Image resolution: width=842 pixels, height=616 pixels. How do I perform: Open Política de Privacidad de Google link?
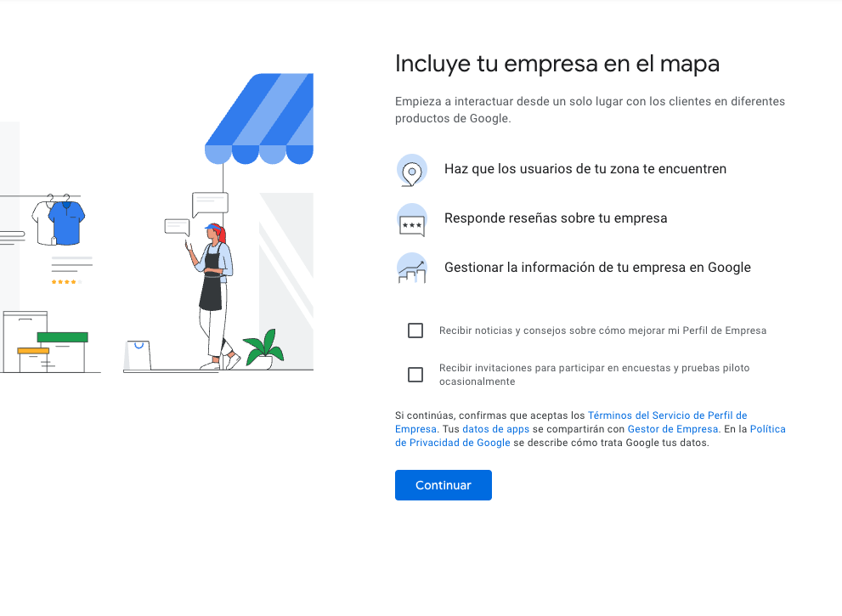click(x=591, y=436)
